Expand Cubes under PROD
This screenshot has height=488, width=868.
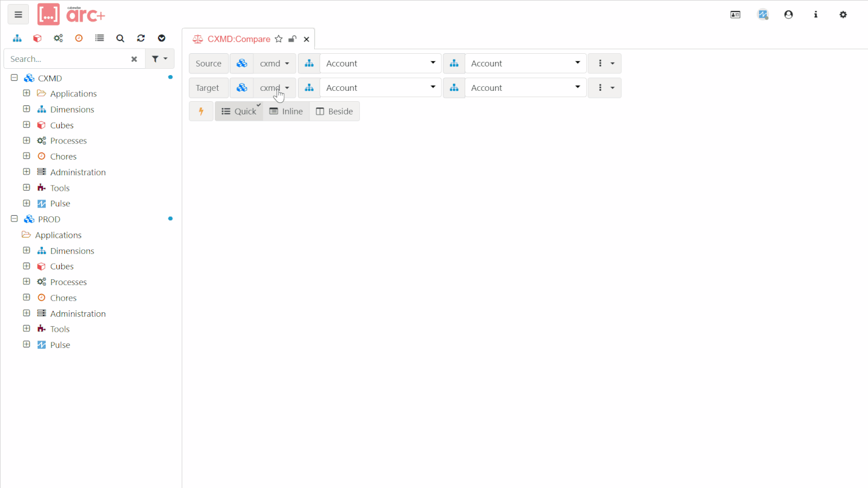pos(27,266)
